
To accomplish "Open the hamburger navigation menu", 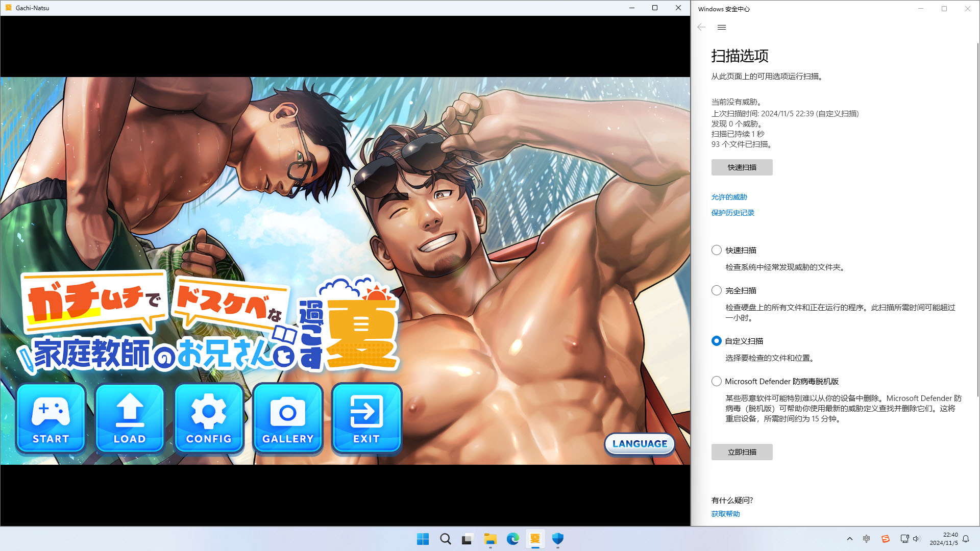I will 721,28.
